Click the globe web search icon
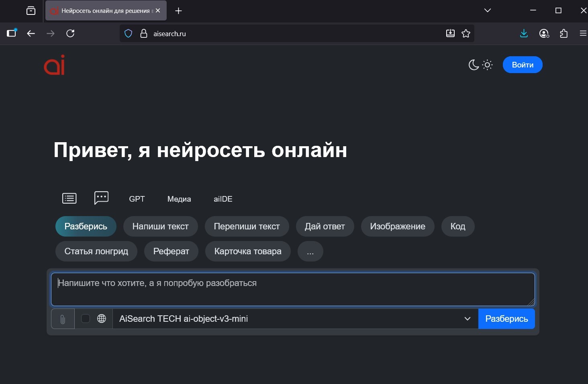588x384 pixels. tap(102, 319)
